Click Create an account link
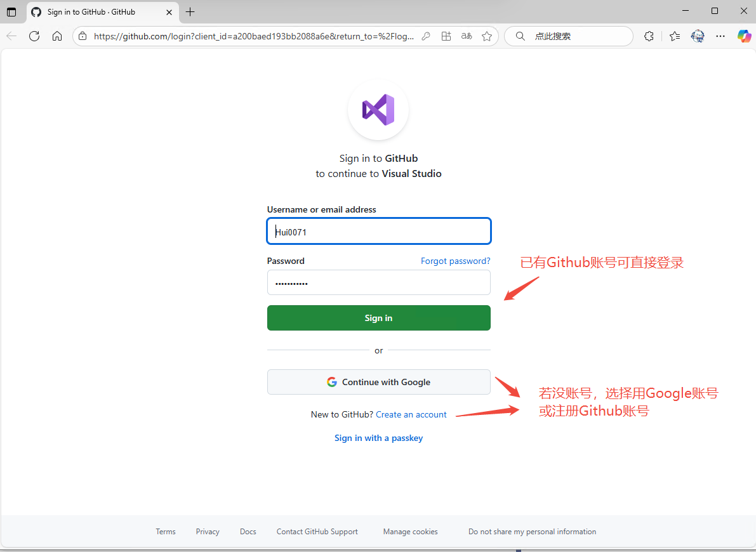The width and height of the screenshot is (756, 552). click(x=411, y=414)
